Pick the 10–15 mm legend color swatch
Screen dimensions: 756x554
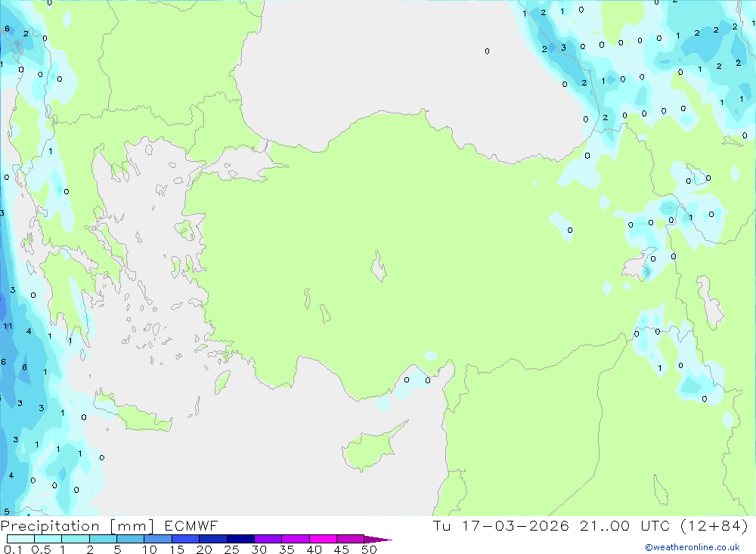[158, 539]
